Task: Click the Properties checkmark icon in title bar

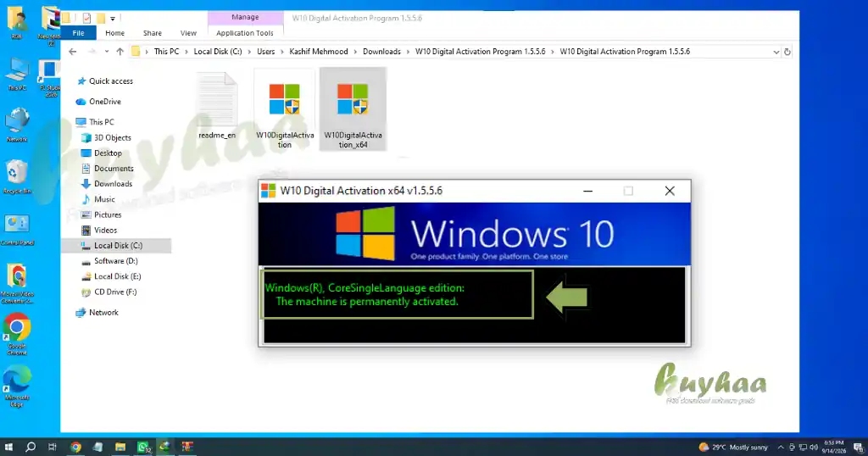Action: pos(87,19)
